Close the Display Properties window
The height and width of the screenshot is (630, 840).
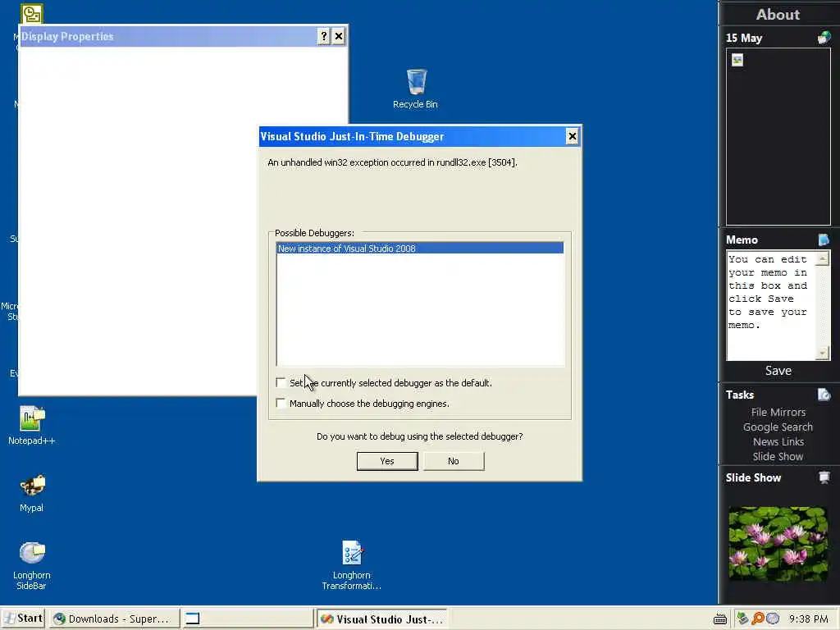point(339,36)
